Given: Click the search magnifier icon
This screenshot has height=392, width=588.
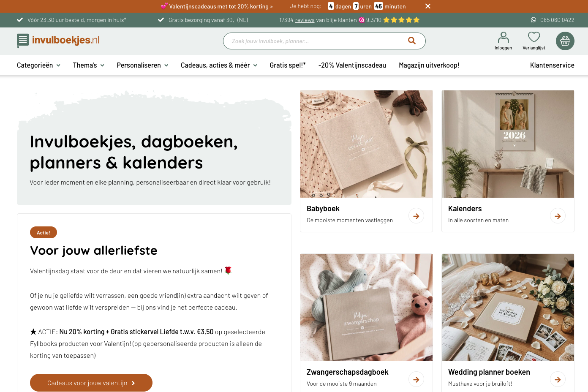Looking at the screenshot, I should point(412,41).
